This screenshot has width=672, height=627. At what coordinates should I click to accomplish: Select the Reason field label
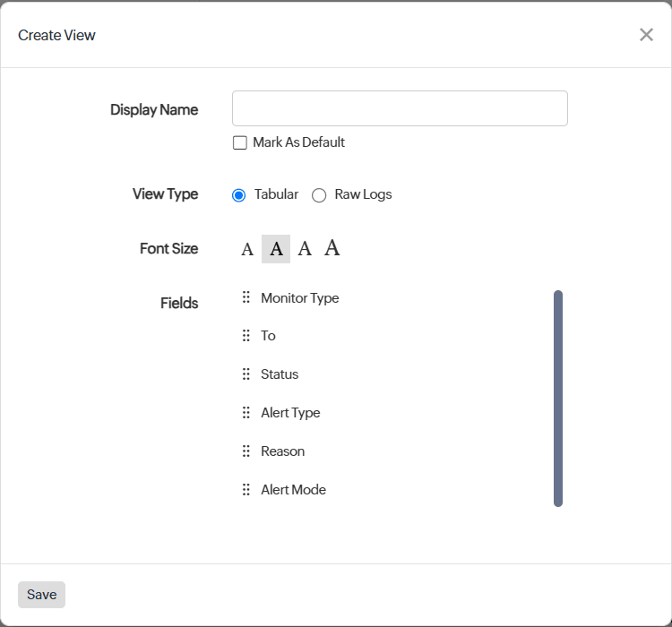(283, 451)
